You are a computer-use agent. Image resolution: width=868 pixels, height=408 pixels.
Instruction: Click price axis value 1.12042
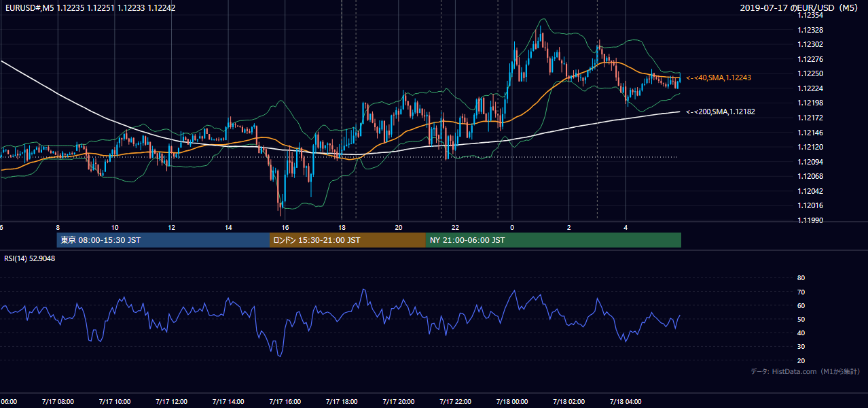811,191
